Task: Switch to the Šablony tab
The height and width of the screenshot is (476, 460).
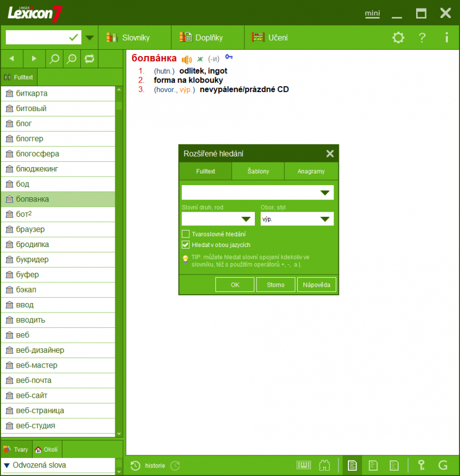Action: pos(257,171)
